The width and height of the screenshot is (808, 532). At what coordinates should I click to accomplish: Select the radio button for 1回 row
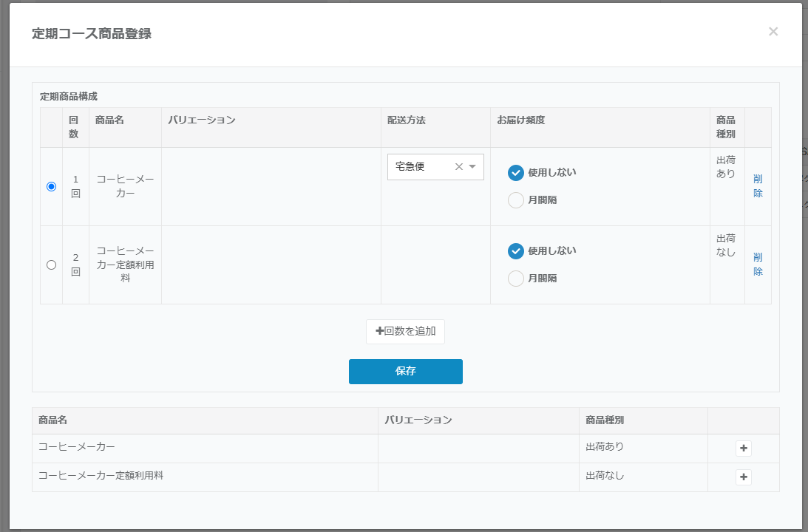coord(51,187)
